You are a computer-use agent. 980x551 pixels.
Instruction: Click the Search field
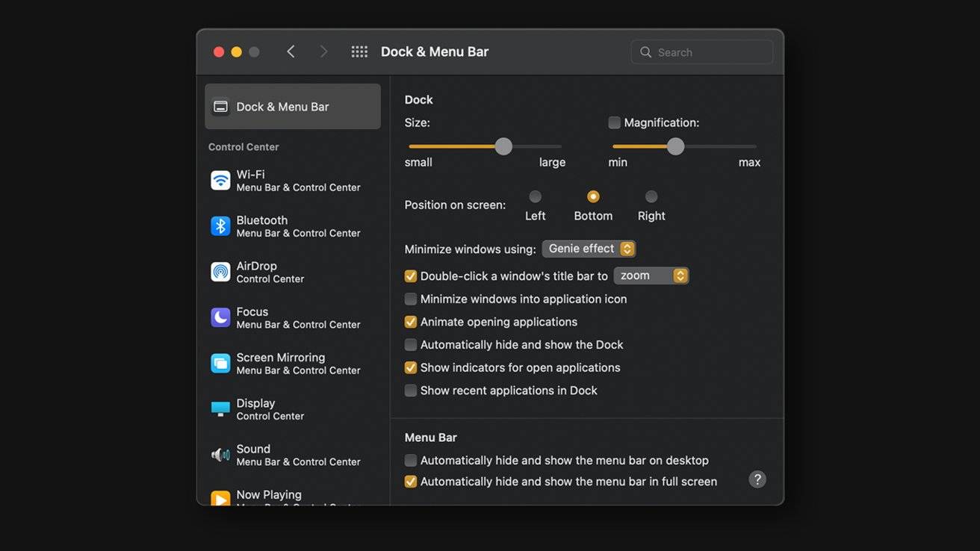(702, 52)
